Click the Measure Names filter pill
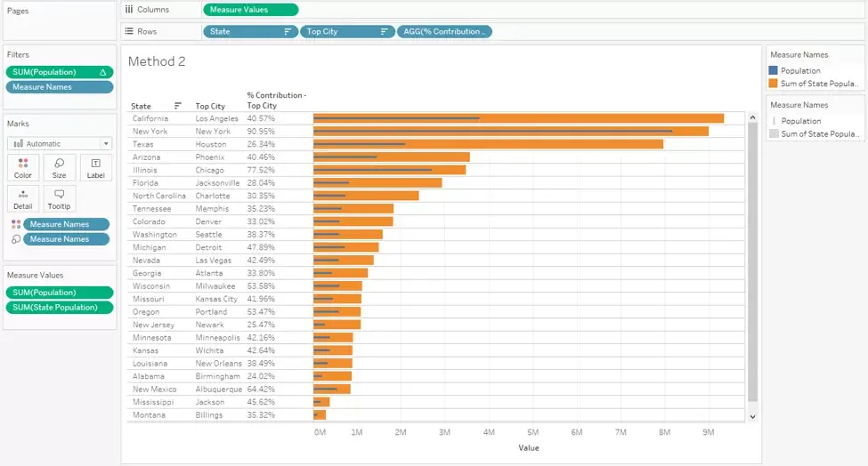 [x=60, y=87]
